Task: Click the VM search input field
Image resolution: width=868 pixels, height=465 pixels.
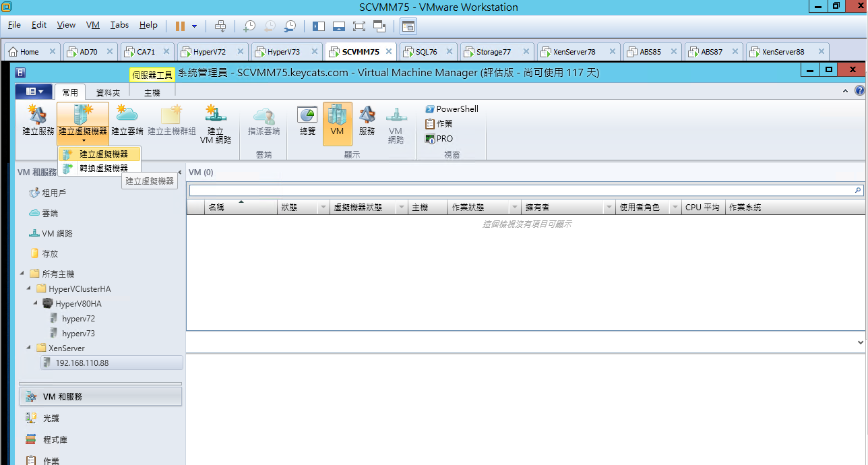Action: [521, 191]
